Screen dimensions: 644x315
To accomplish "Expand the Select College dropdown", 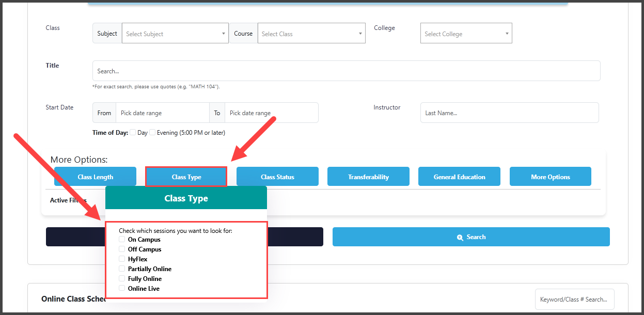I will point(465,33).
